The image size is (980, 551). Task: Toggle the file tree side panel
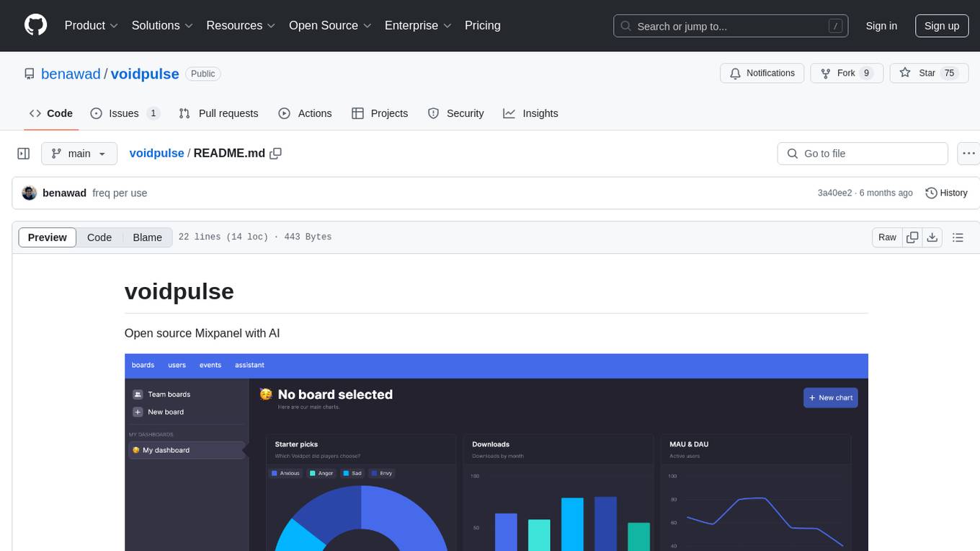point(24,154)
